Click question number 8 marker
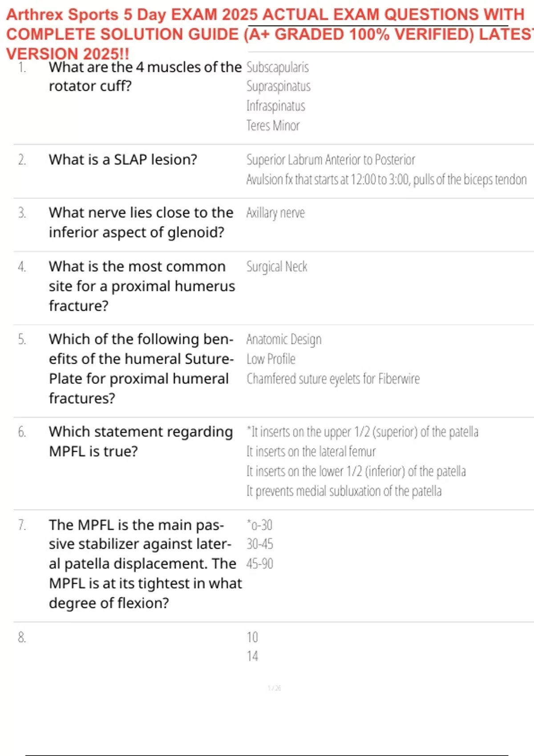This screenshot has height=756, width=534. (22, 638)
